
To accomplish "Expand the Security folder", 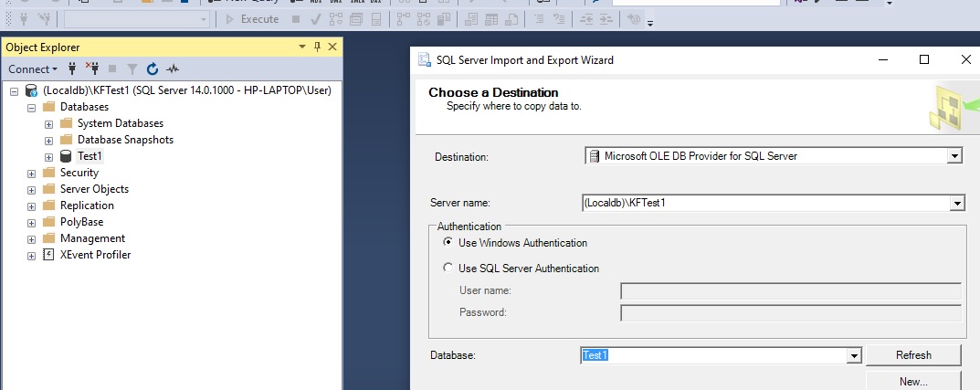I will tap(31, 174).
